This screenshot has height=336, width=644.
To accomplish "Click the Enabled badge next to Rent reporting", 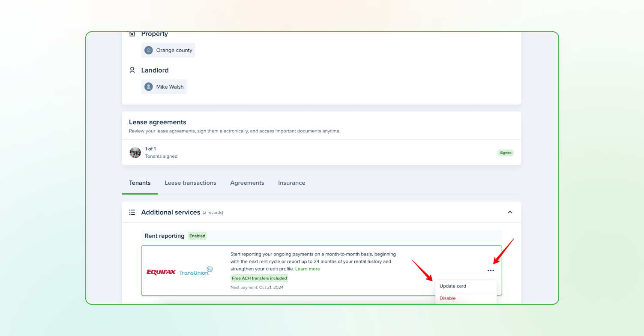I will 198,236.
